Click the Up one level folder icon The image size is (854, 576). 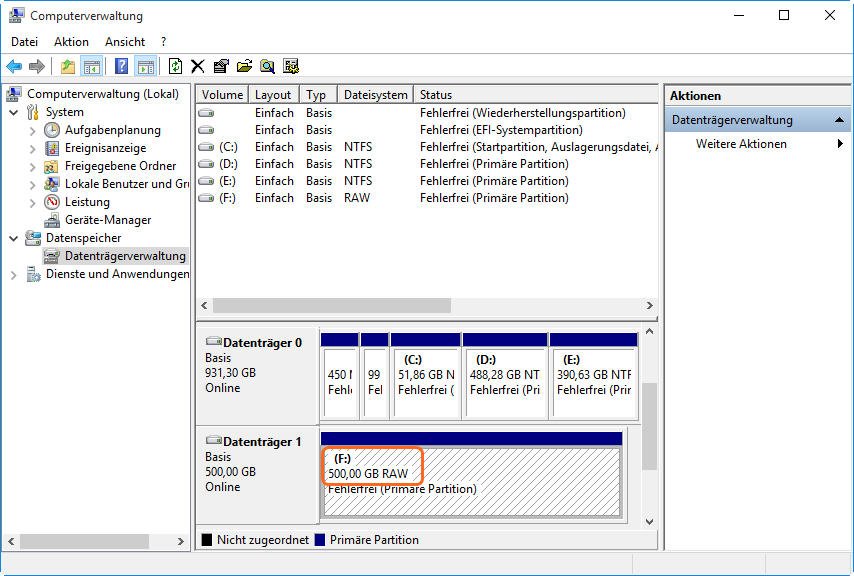pos(68,67)
